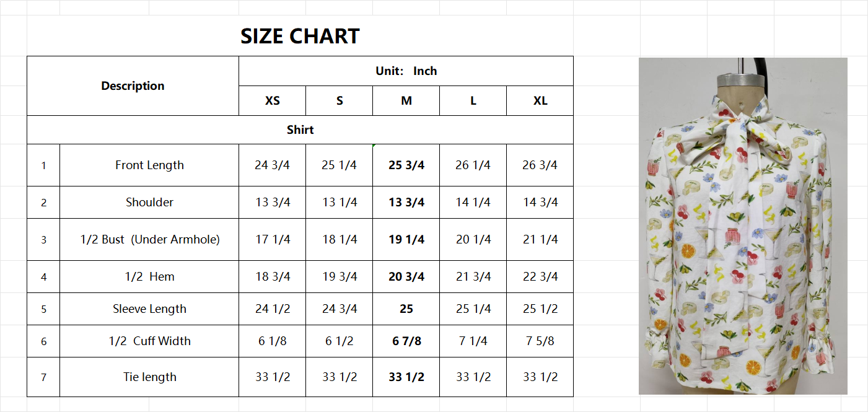Click the XL size column header
868x412 pixels.
(540, 101)
